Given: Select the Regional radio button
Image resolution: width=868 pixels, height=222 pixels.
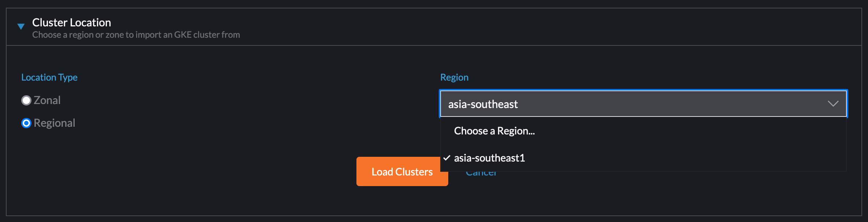Looking at the screenshot, I should coord(26,123).
